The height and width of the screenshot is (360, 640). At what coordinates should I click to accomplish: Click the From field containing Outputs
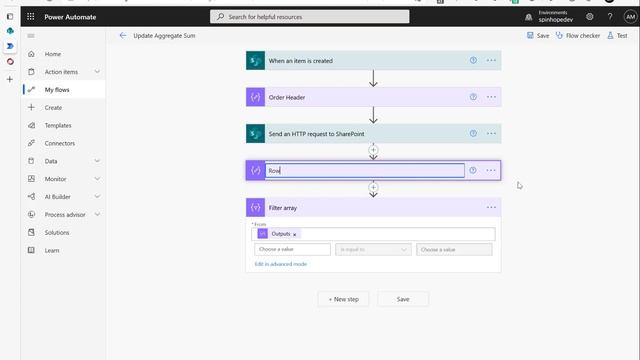click(x=373, y=234)
